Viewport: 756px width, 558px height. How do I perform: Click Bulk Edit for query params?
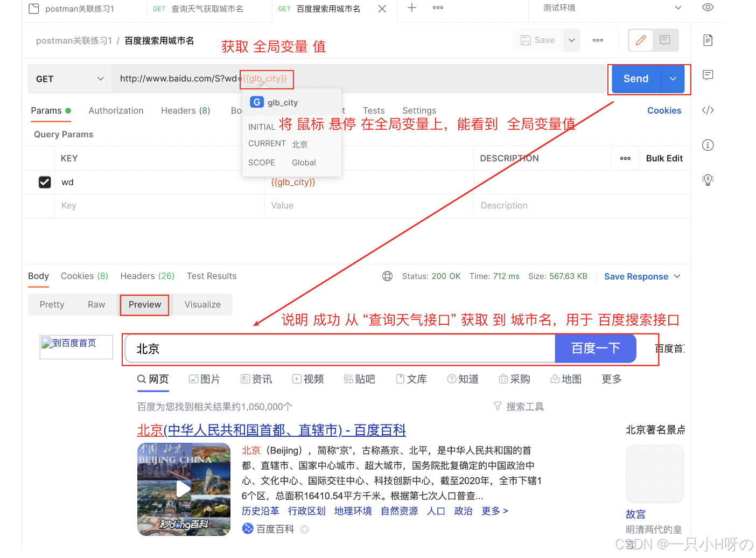pos(664,158)
